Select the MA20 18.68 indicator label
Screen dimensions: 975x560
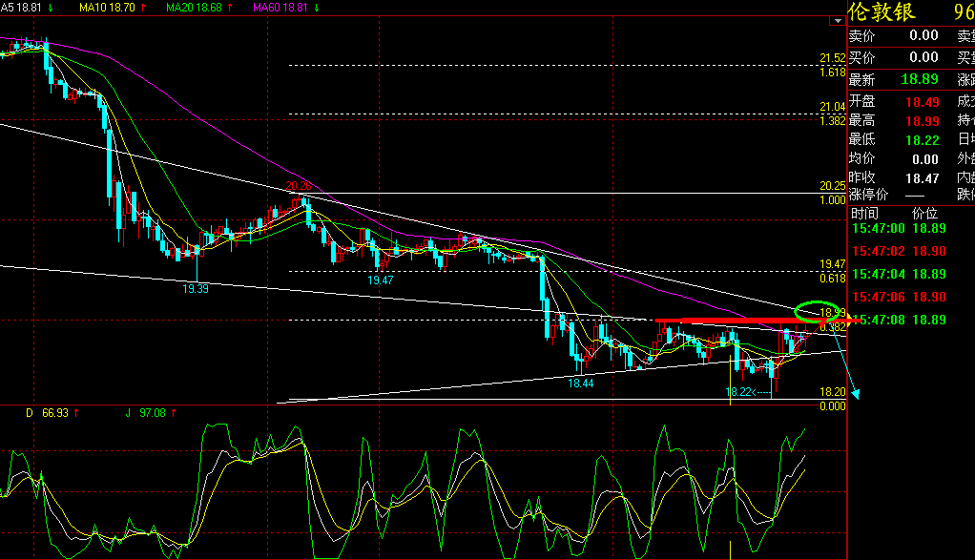(198, 8)
